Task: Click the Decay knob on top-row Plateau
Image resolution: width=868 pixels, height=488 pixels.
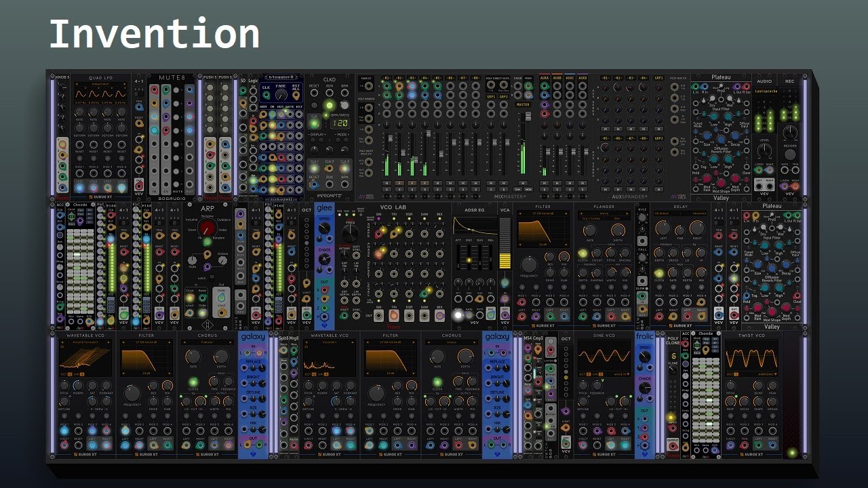Action: pyautogui.click(x=736, y=135)
